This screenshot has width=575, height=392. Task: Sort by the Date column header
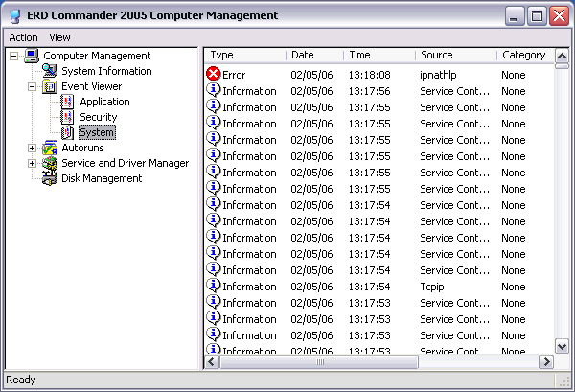[x=314, y=55]
